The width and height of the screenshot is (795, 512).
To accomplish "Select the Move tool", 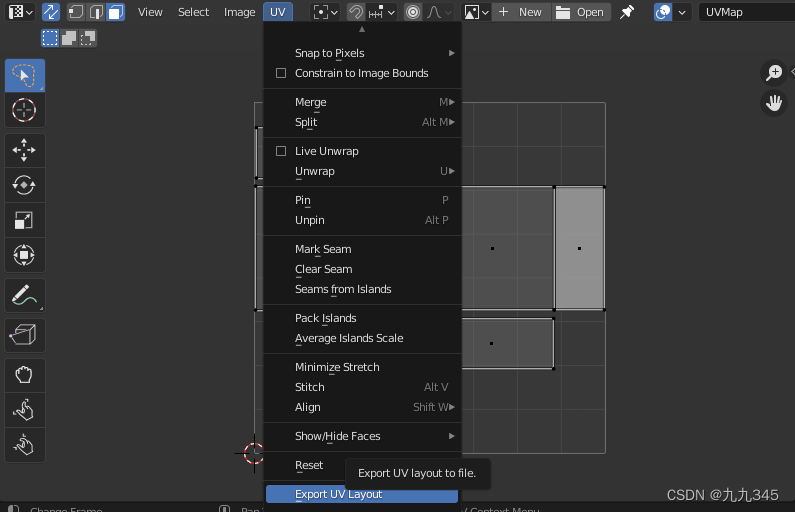I will point(25,150).
